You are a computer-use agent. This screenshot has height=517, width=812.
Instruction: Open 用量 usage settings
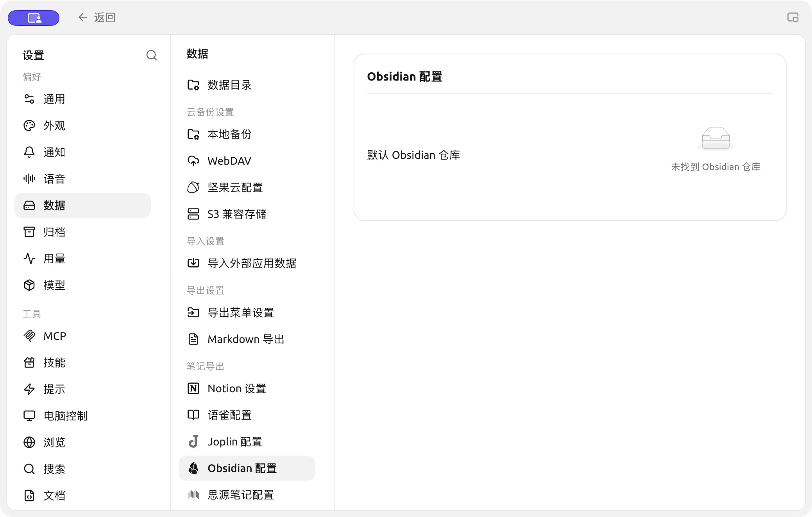(82, 258)
